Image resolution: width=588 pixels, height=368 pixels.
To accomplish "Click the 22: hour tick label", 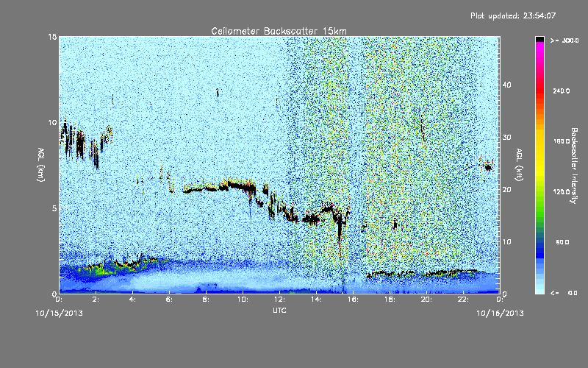I will coord(463,300).
